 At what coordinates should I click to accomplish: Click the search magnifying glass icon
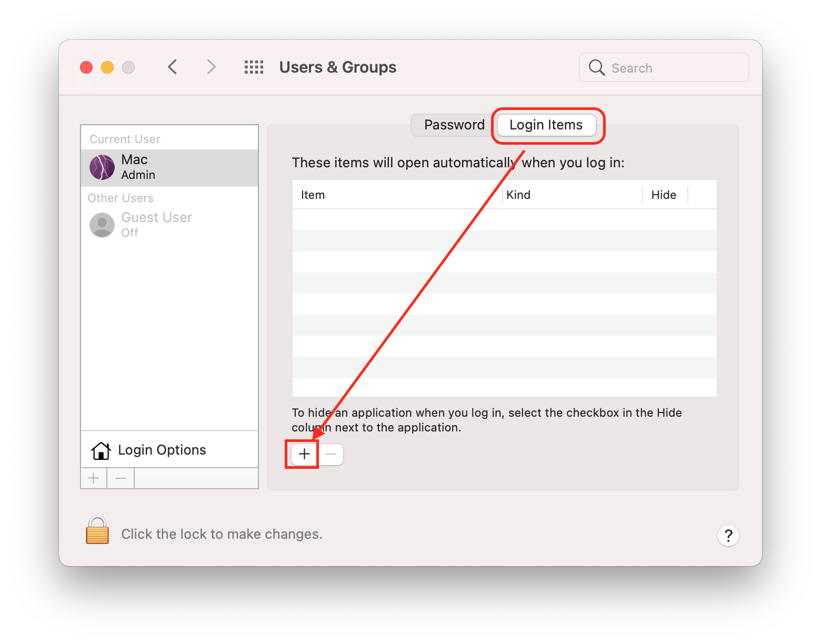[596, 68]
